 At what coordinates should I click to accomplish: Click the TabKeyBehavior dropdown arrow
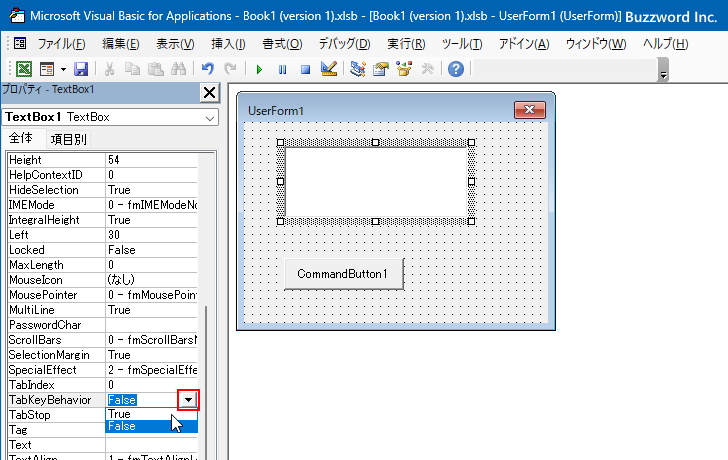tap(188, 400)
